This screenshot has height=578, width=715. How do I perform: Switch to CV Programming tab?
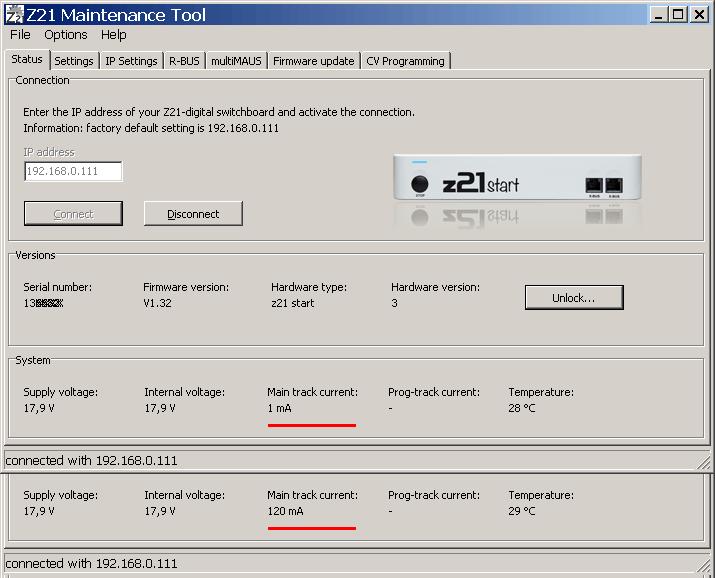coord(405,61)
